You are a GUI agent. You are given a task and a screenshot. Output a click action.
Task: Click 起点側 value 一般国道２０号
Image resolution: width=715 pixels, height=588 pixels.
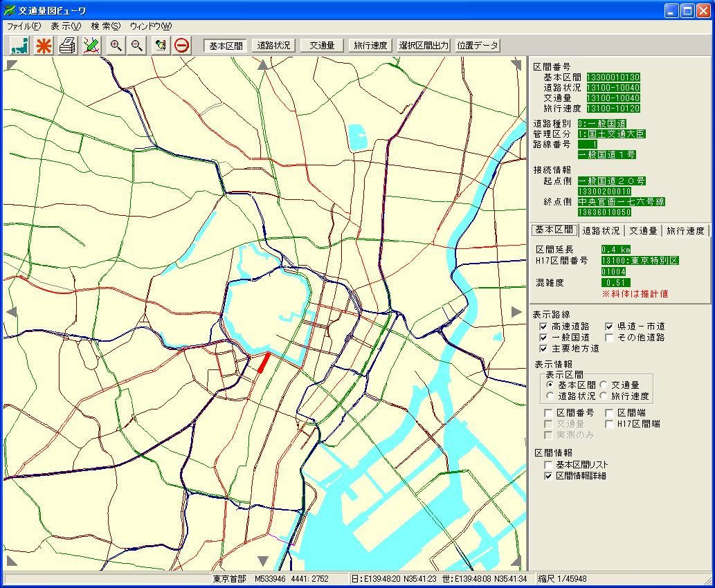click(x=611, y=181)
